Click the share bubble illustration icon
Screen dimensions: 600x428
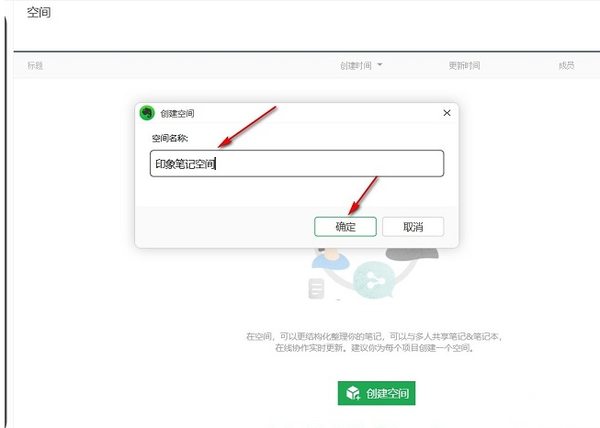pyautogui.click(x=374, y=280)
